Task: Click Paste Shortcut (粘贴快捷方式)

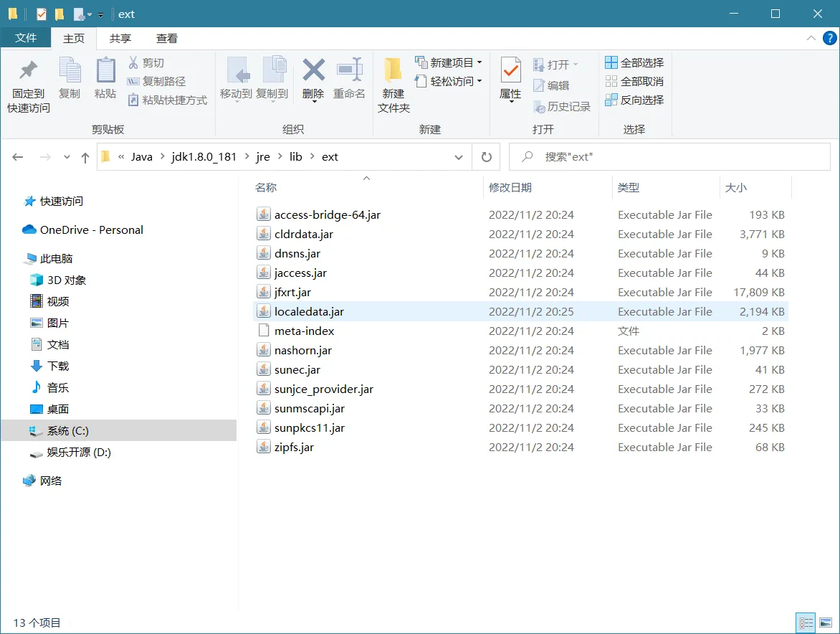Action: point(167,100)
